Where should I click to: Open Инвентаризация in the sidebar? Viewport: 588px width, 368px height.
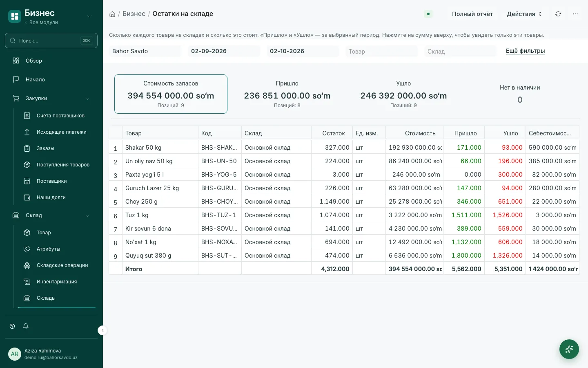tap(56, 282)
